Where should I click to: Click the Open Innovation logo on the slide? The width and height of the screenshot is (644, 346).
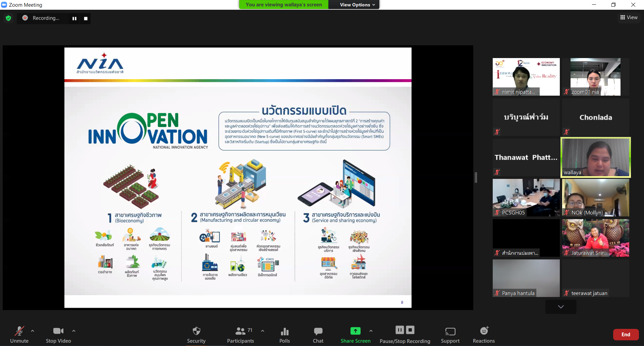tap(148, 131)
